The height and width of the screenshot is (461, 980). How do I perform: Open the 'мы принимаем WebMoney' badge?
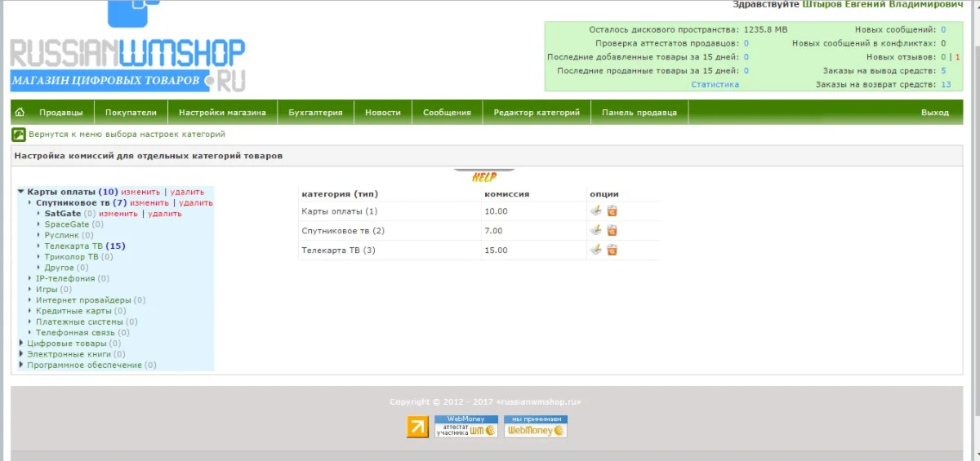click(536, 427)
